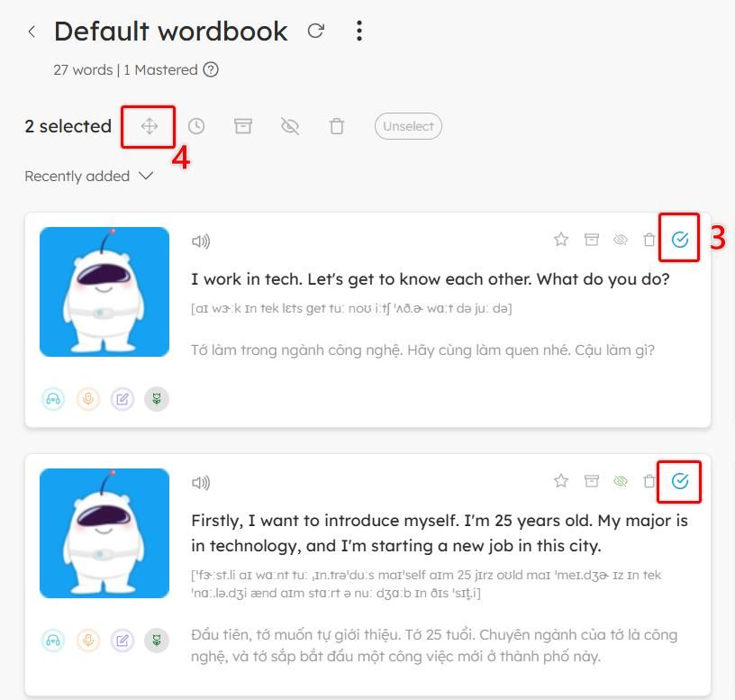Uncheck the 'I work in tech' card selection
The height and width of the screenshot is (700, 735).
(x=680, y=240)
